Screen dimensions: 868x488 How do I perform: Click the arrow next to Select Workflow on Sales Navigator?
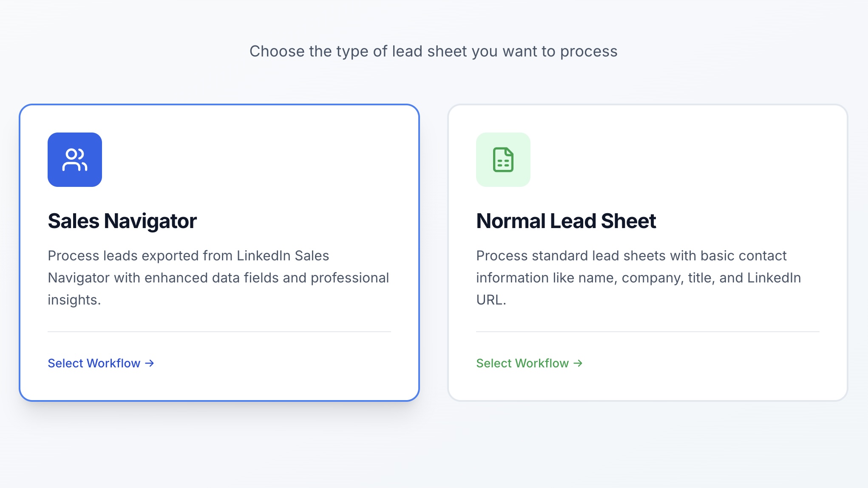click(x=149, y=363)
